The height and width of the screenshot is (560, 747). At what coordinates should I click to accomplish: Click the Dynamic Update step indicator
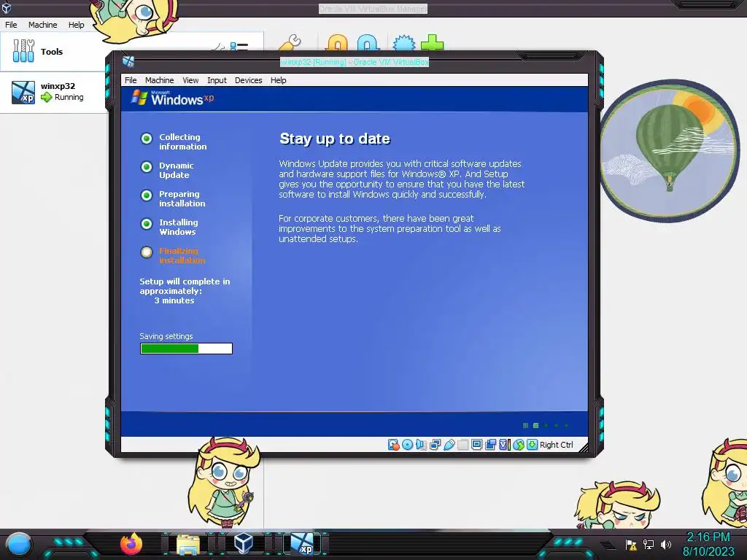click(x=147, y=167)
